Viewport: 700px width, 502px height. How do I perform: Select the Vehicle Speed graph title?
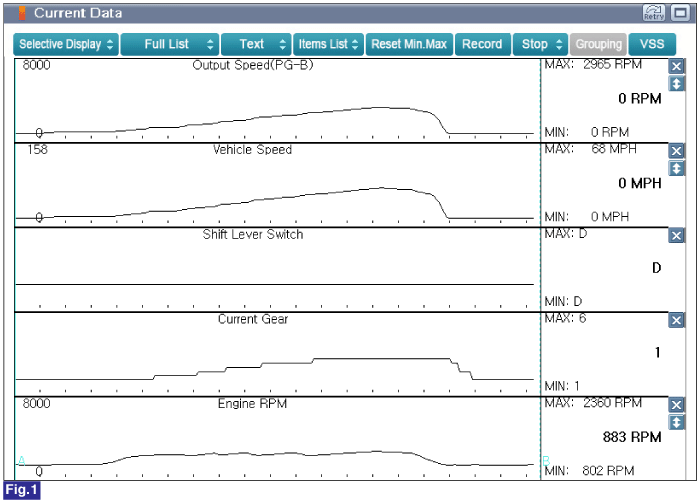252,150
